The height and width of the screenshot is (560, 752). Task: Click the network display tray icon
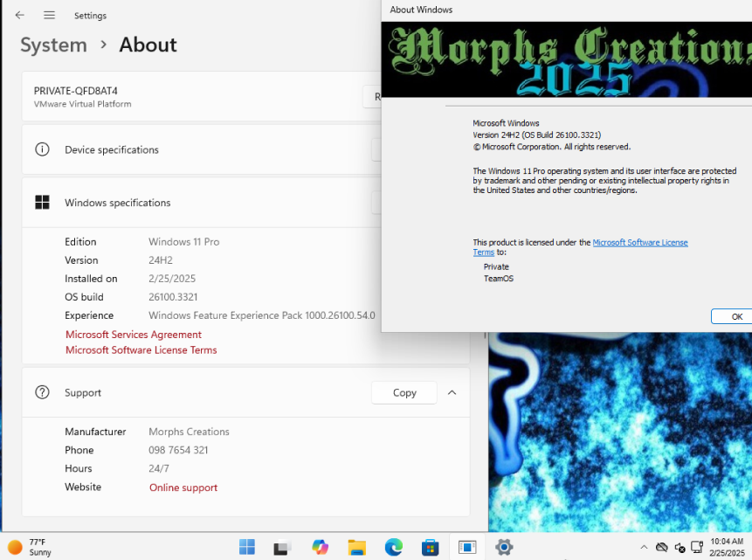pyautogui.click(x=697, y=547)
